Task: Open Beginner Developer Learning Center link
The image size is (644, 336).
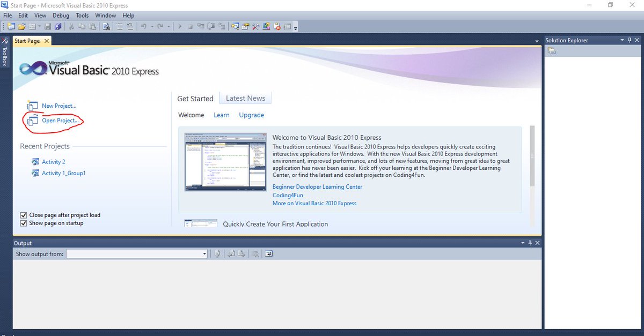Action: click(x=317, y=186)
